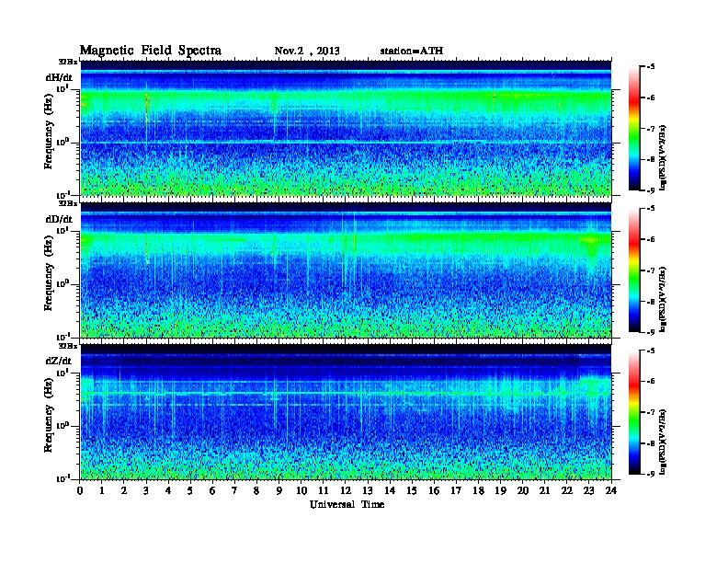
Task: Click the "32Hz" label above dH/dt panel
Action: click(68, 62)
